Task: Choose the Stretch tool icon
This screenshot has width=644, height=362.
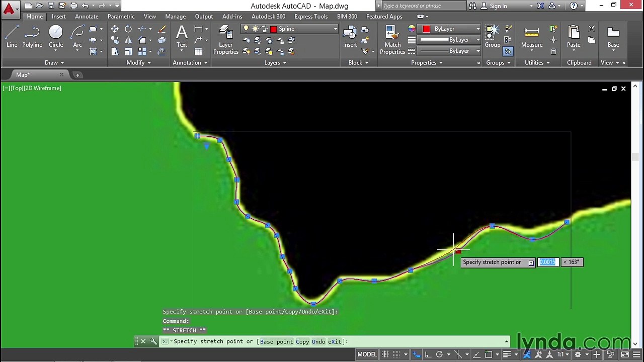Action: (x=115, y=51)
